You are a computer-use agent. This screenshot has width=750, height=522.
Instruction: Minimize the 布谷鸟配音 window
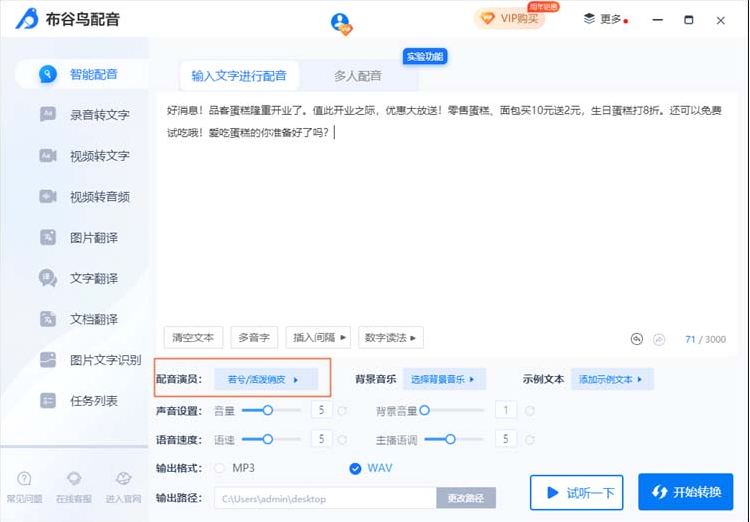tap(658, 20)
